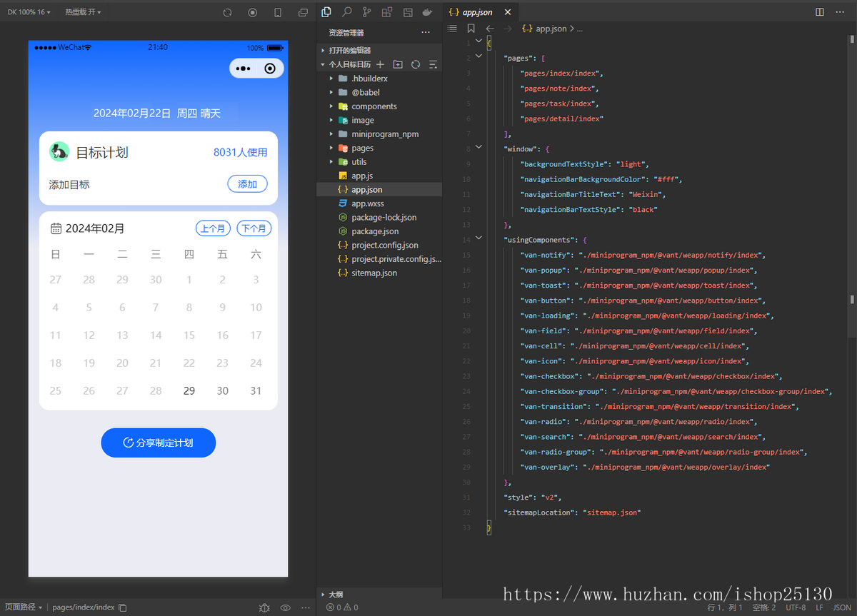This screenshot has width=857, height=616.
Task: Click the UTF-8 encoding indicator
Action: tap(796, 607)
